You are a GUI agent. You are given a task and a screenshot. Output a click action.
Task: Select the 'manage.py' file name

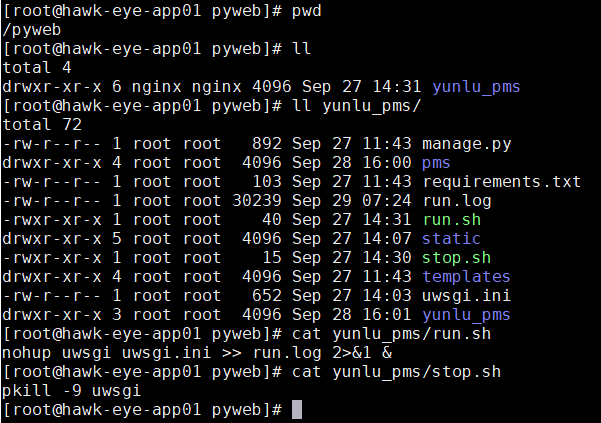coord(466,144)
